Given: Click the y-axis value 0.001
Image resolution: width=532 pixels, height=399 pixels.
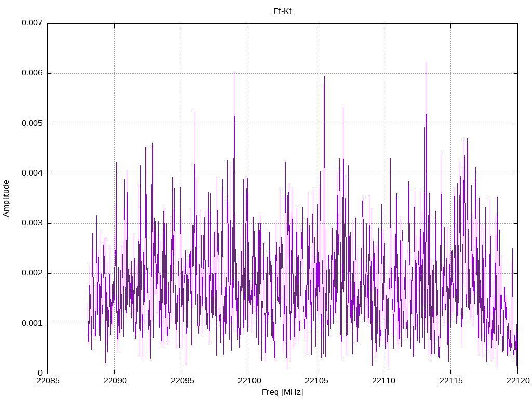Looking at the screenshot, I should pos(32,323).
